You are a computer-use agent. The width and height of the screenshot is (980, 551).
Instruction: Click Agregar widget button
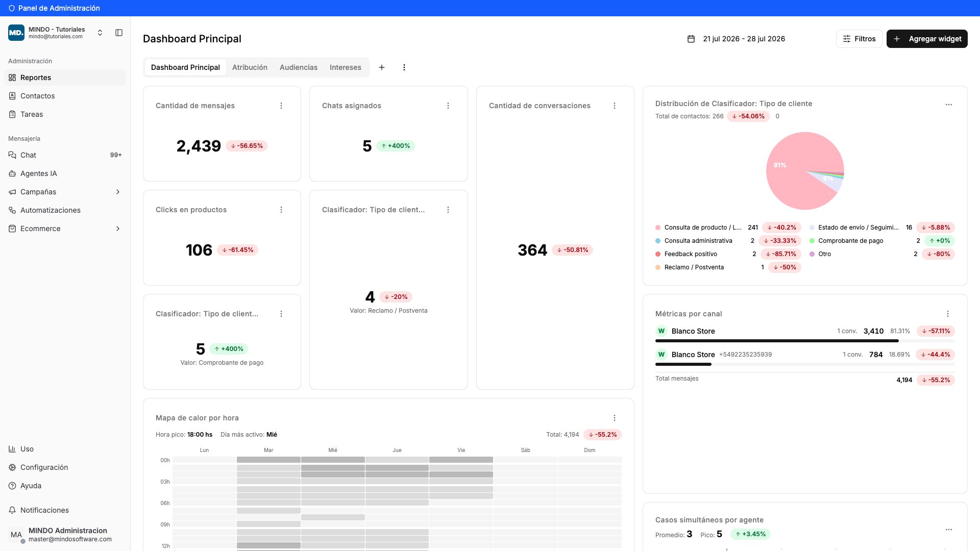[x=927, y=39]
